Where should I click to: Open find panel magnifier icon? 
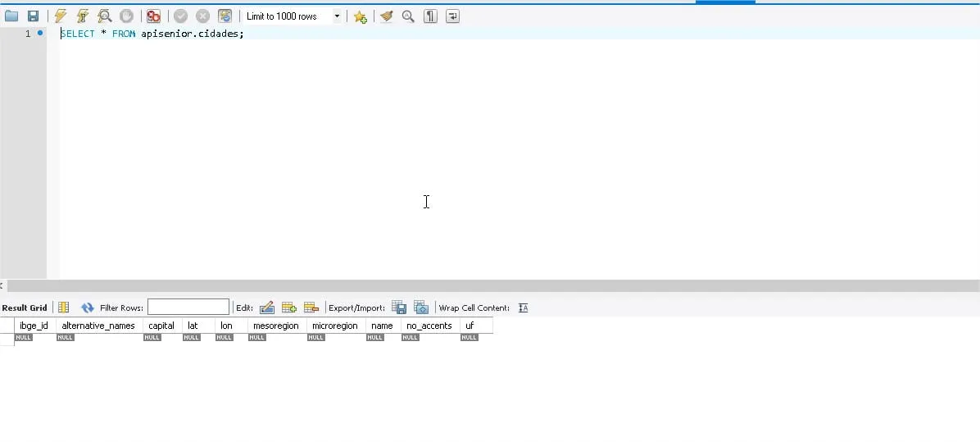[x=408, y=16]
